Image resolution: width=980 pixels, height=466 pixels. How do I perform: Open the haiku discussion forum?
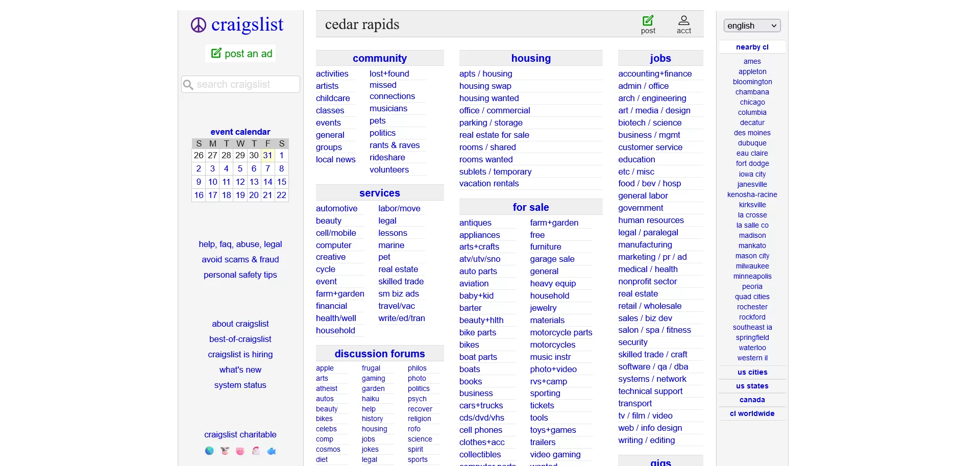[371, 399]
